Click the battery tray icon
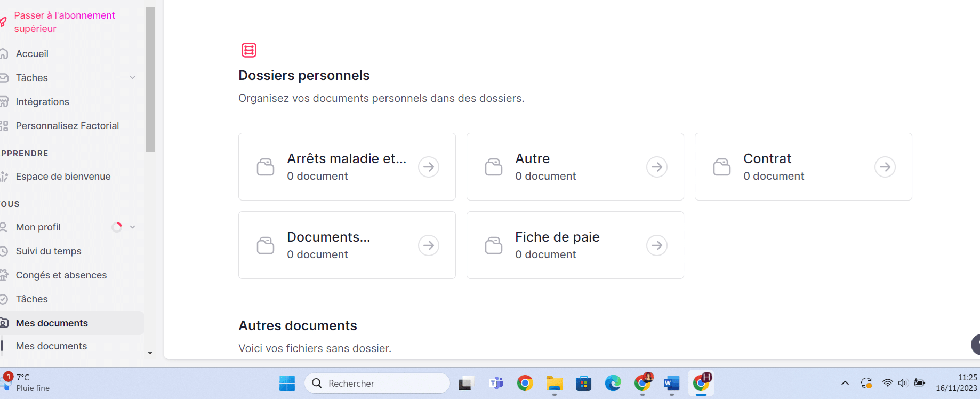Image resolution: width=980 pixels, height=399 pixels. pyautogui.click(x=920, y=383)
